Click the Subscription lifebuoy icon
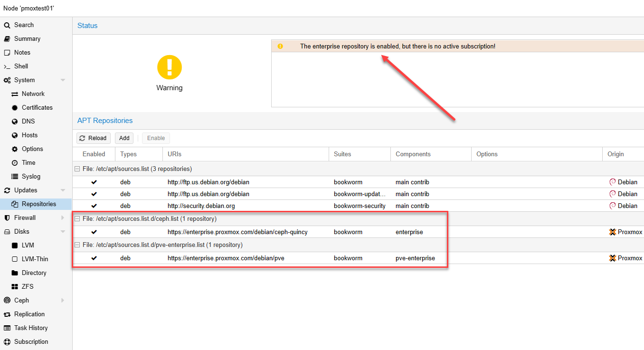This screenshot has height=350, width=644. (x=7, y=342)
